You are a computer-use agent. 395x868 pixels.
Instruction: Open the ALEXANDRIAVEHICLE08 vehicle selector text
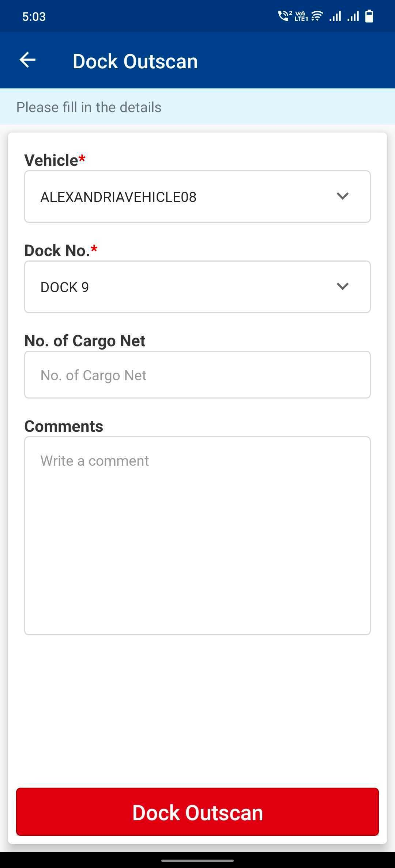pyautogui.click(x=118, y=197)
